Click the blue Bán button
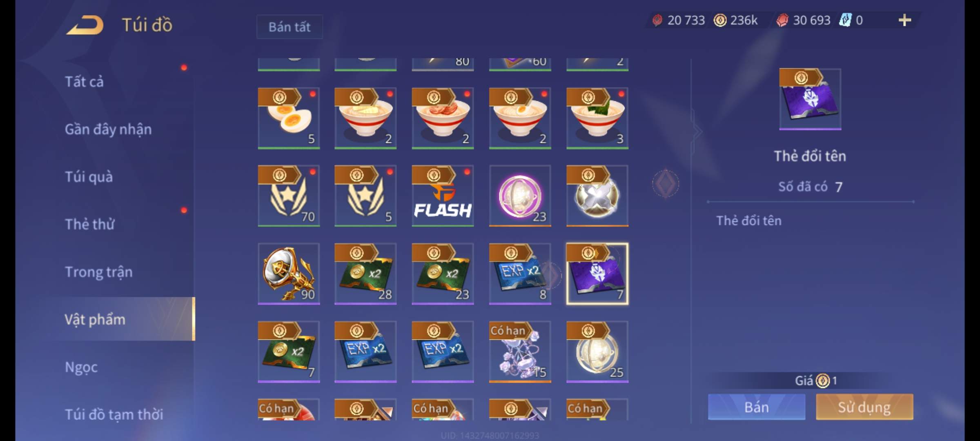 757,407
